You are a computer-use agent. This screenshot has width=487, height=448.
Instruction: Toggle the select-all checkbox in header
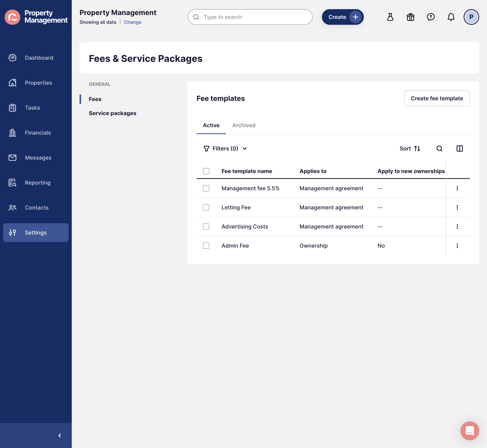coord(206,171)
